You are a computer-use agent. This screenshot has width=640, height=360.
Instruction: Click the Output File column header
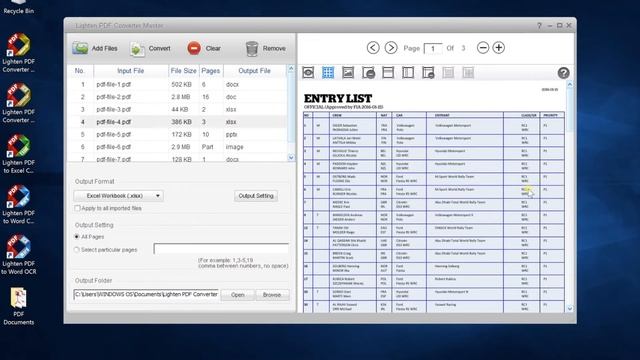tap(254, 71)
